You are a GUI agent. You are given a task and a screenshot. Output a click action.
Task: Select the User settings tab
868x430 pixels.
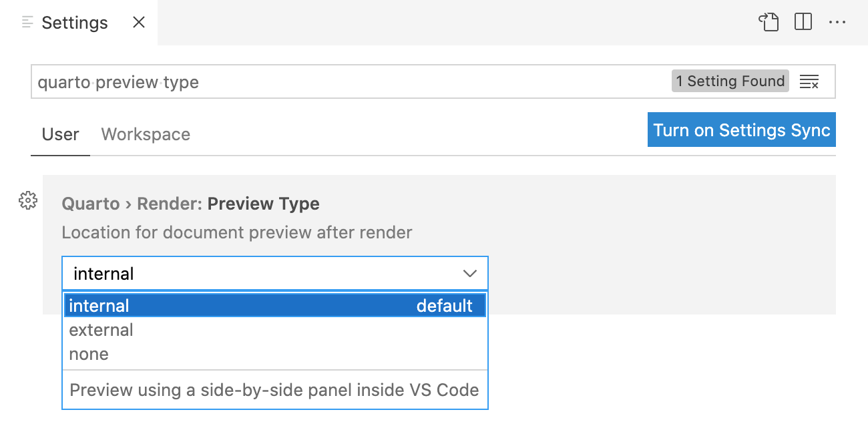click(x=60, y=134)
